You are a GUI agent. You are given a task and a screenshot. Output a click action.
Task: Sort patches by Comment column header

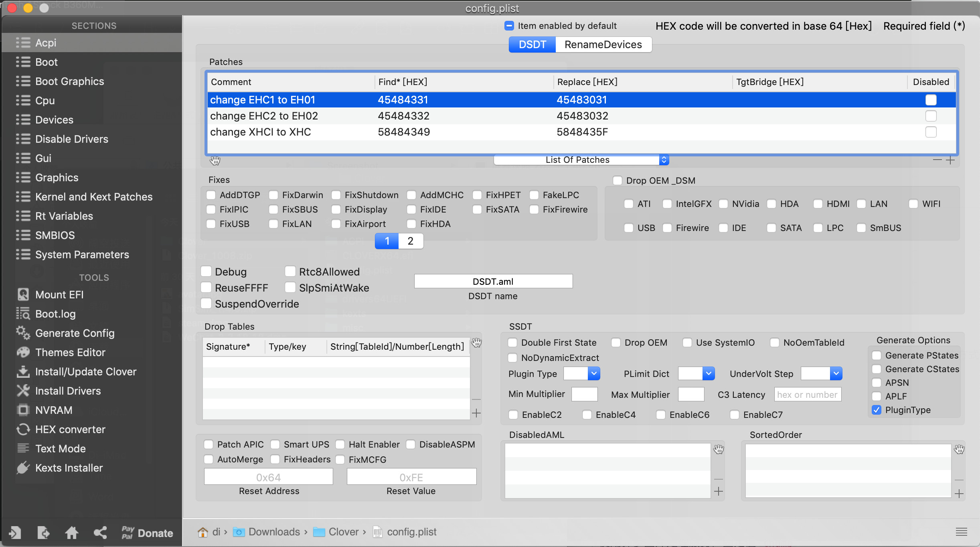pyautogui.click(x=292, y=82)
